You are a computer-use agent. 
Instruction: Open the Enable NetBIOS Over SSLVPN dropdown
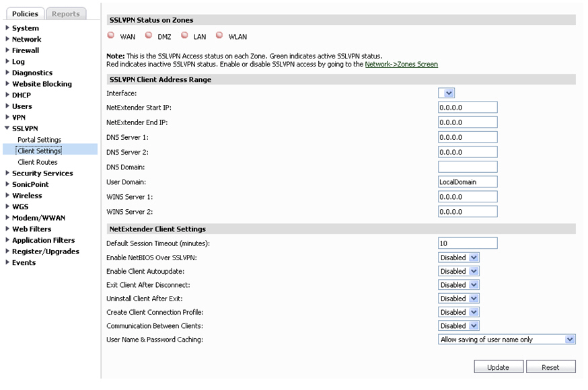coord(459,258)
